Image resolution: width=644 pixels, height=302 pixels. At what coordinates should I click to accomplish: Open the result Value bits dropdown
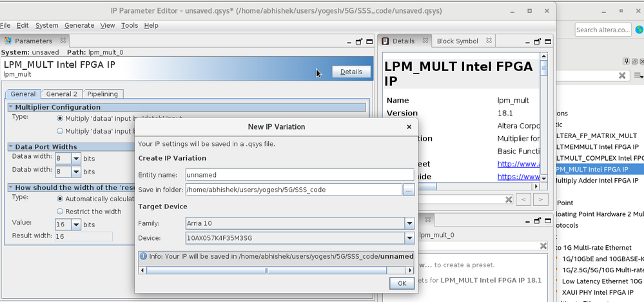[76, 225]
